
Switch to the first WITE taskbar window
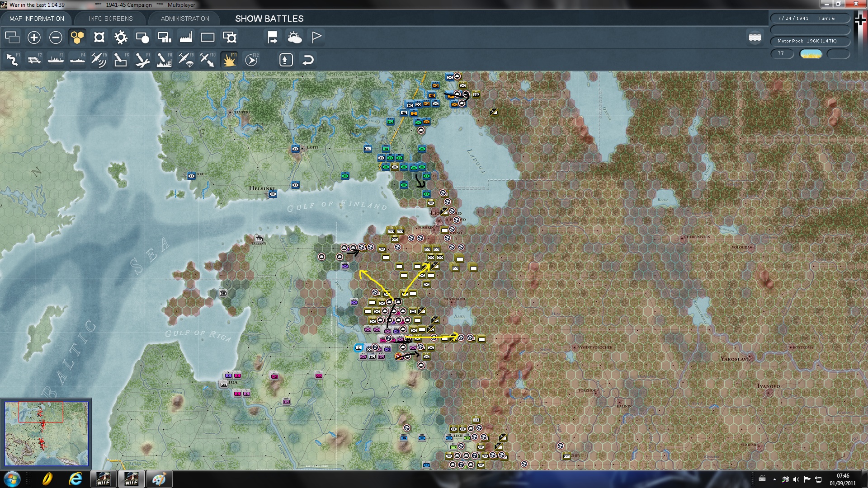(x=104, y=479)
